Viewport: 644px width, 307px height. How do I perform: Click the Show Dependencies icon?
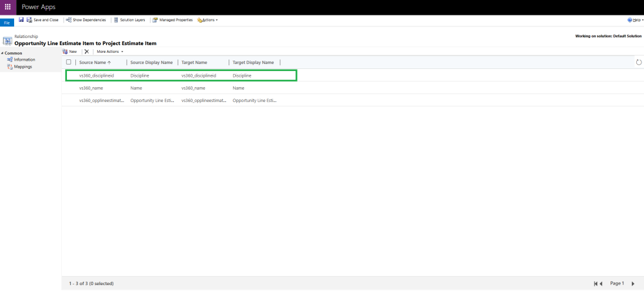click(69, 20)
